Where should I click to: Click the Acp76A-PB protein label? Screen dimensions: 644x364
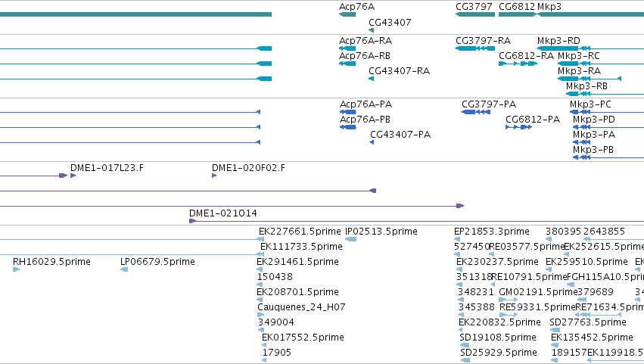(x=365, y=119)
